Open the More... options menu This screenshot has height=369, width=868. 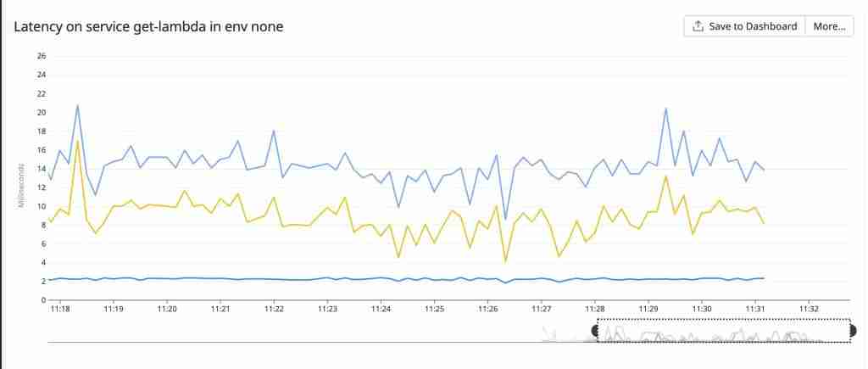pos(829,26)
